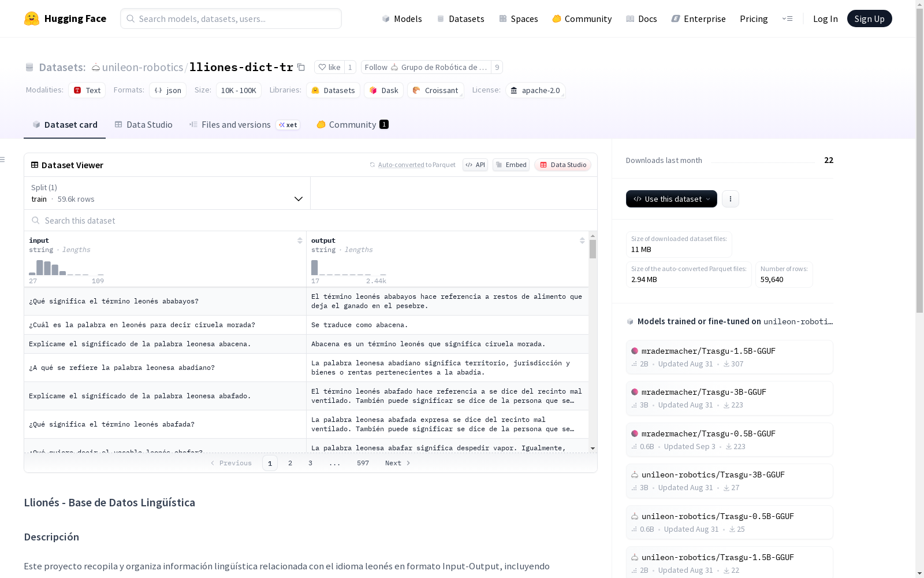Viewport: 924px width, 578px height.
Task: Open the unileon-robotics owner link
Action: (x=143, y=67)
